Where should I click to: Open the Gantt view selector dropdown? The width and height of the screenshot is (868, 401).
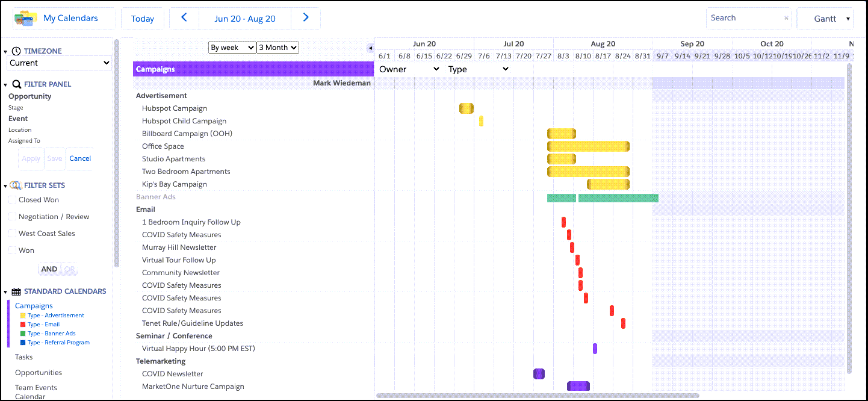(825, 19)
